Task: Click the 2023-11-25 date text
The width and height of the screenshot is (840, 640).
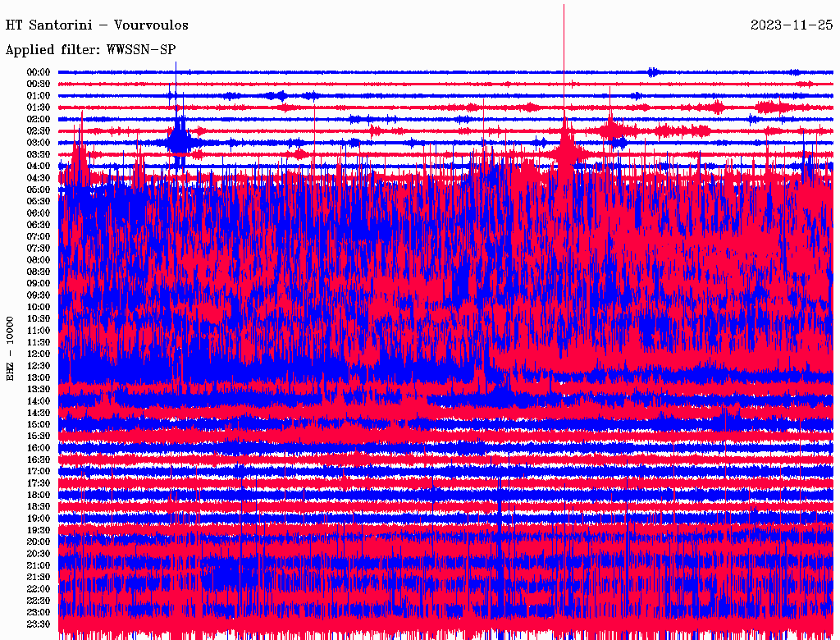Action: tap(791, 25)
